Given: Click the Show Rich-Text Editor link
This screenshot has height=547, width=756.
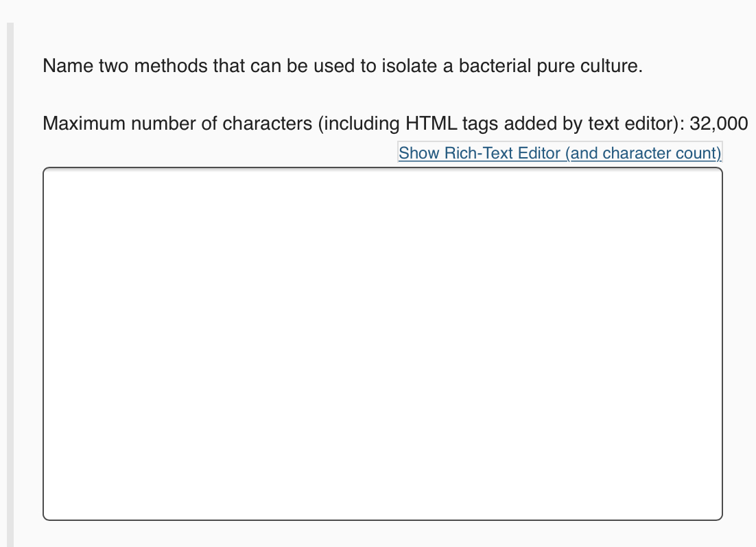Looking at the screenshot, I should 559,153.
